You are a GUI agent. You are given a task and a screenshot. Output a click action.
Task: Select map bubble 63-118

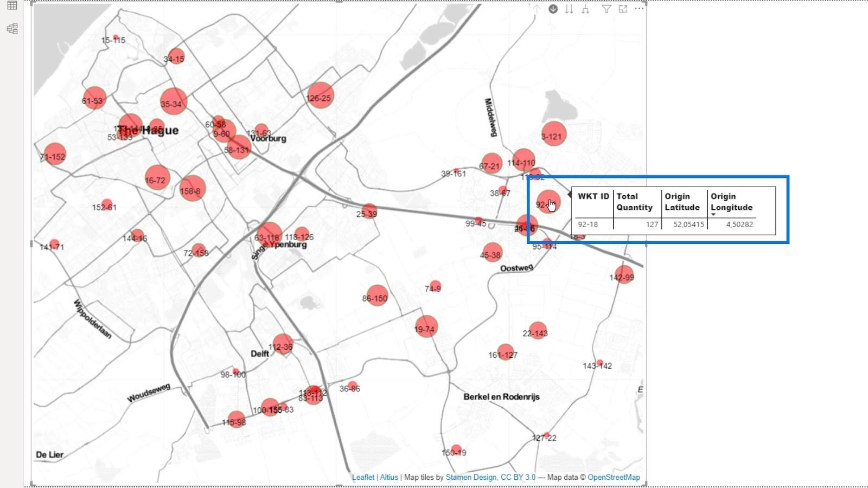269,235
